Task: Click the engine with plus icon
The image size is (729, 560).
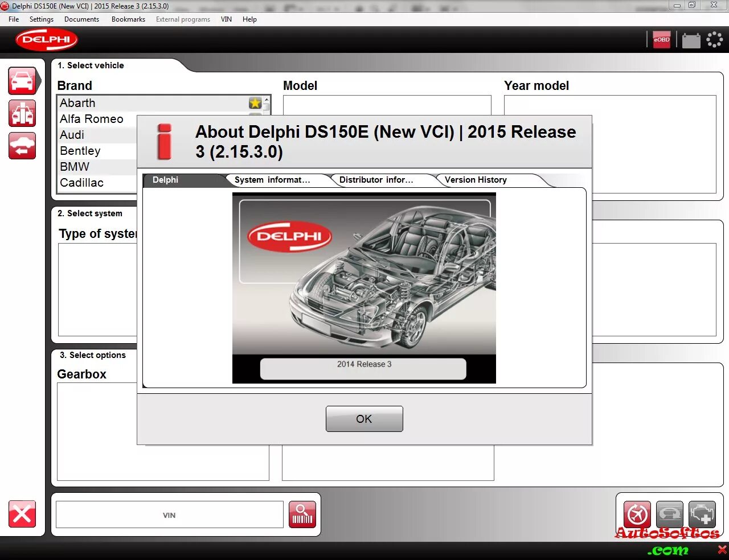Action: (x=702, y=514)
